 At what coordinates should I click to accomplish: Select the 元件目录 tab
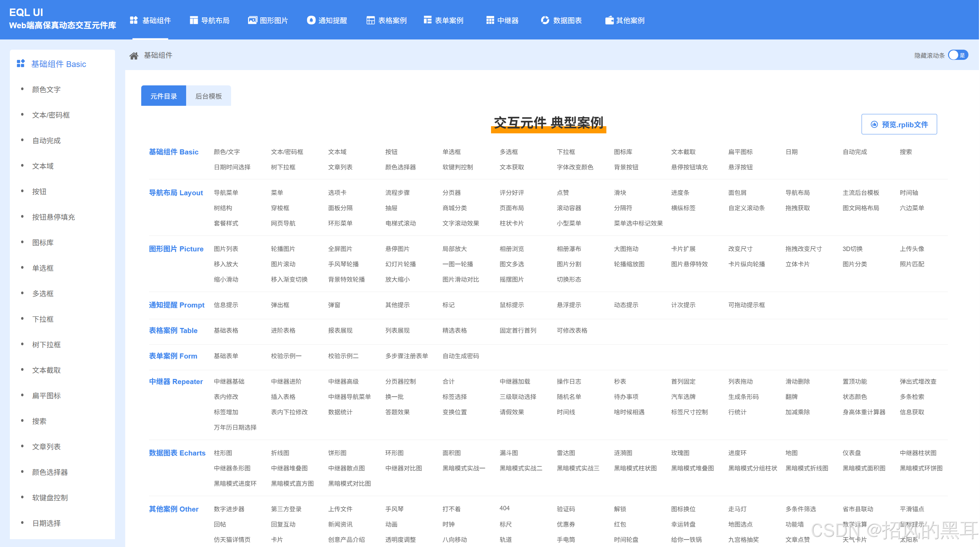click(164, 96)
